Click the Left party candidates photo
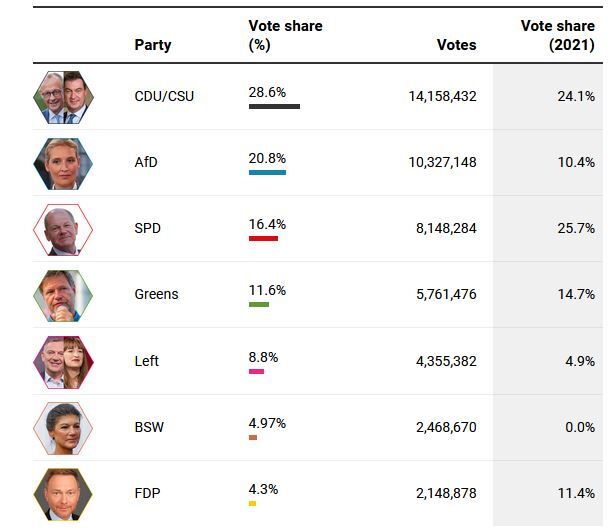 click(x=63, y=361)
